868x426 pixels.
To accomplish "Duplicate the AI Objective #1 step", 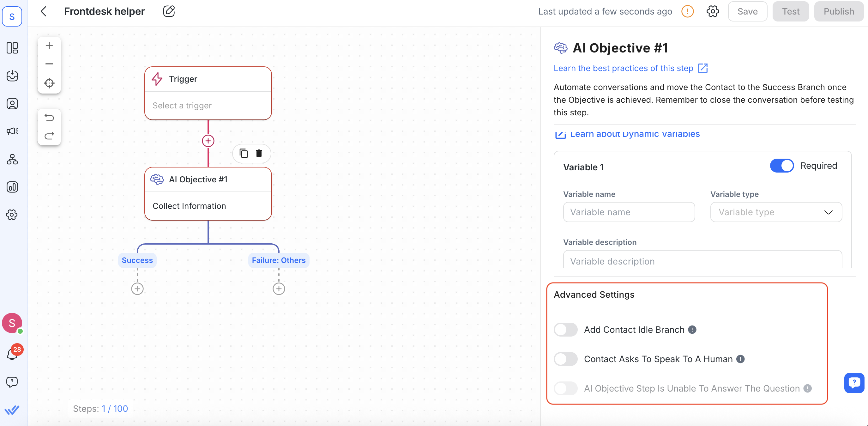I will (243, 153).
